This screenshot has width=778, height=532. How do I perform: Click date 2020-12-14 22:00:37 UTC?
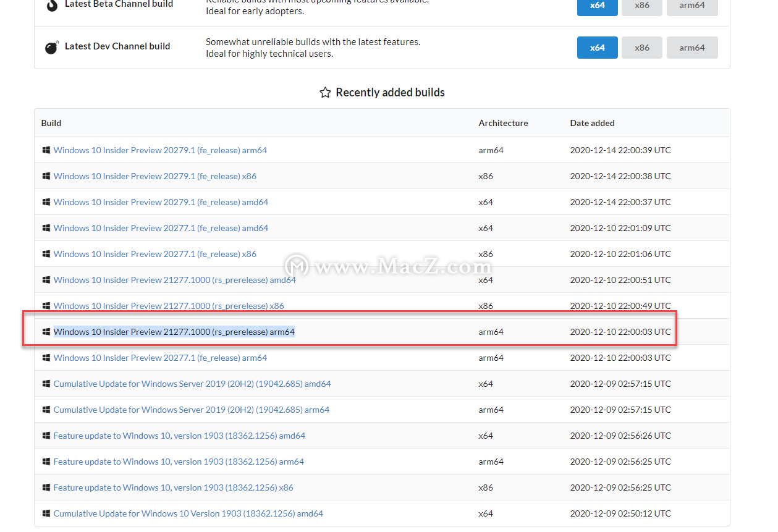coord(620,202)
